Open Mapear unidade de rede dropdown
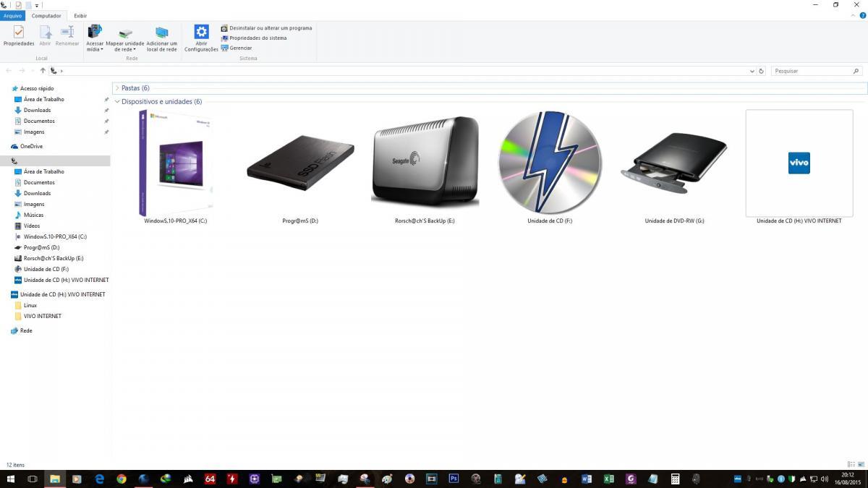Viewport: 868px width, 488px height. (x=125, y=38)
